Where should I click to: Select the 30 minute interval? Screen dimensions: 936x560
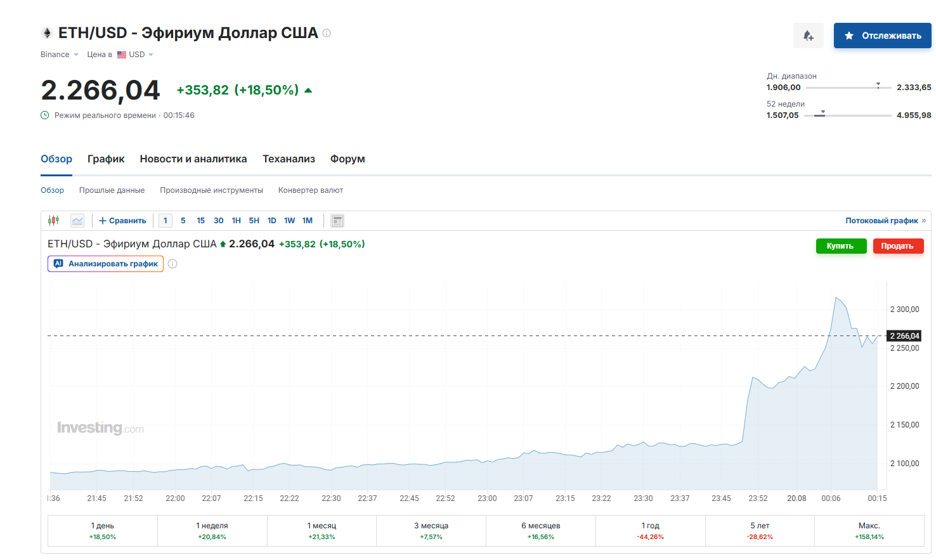(219, 221)
